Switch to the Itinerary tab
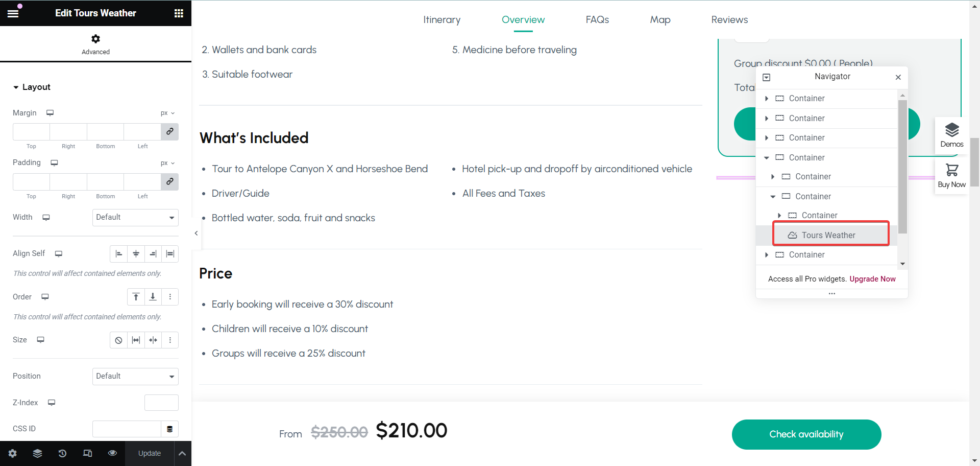 [x=442, y=19]
